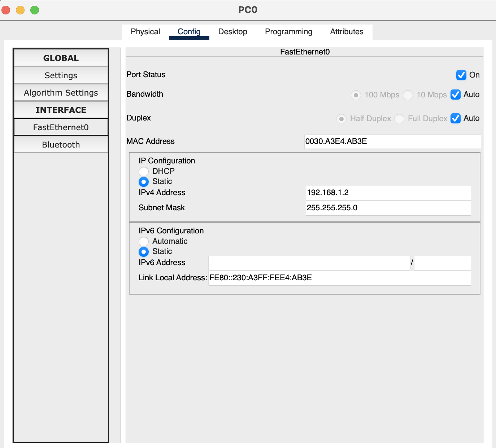
Task: Click the GLOBAL section header button
Action: click(61, 58)
